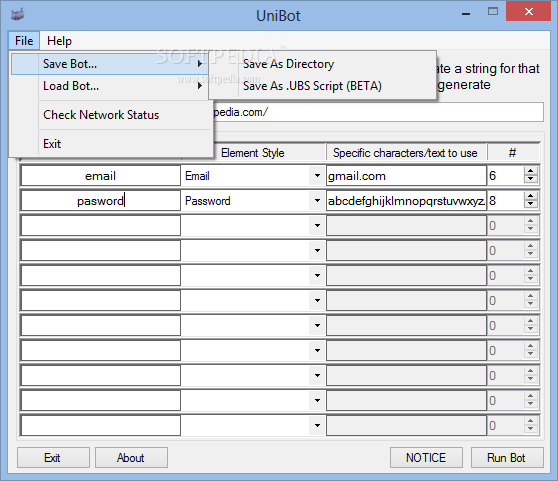The image size is (558, 481).
Task: Click the Exit button at bottom
Action: 53,458
